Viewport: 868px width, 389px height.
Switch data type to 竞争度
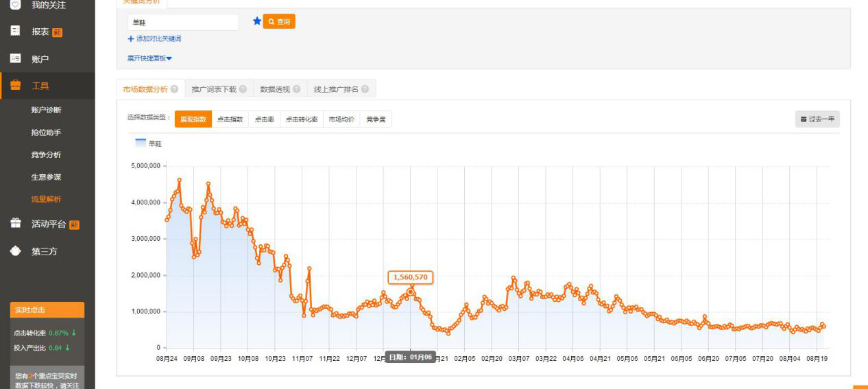[x=376, y=119]
